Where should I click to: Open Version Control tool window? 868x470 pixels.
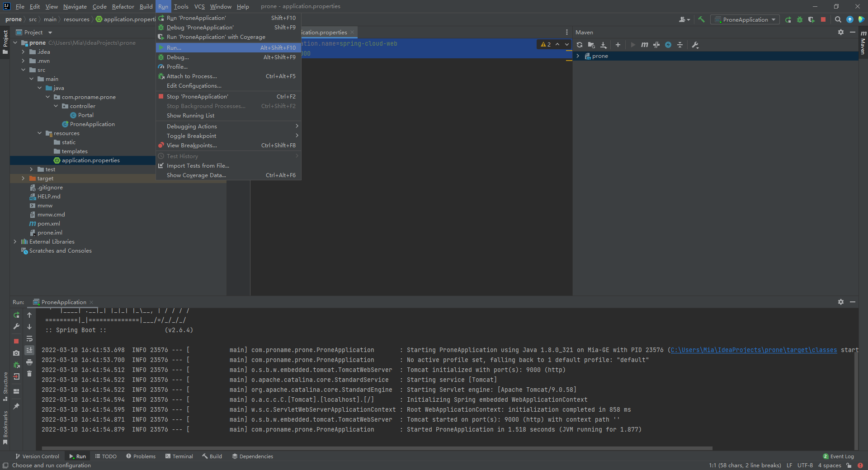37,456
